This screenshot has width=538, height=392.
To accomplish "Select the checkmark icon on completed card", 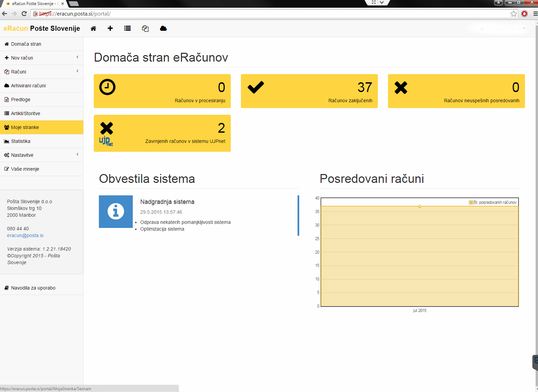I will pos(256,87).
